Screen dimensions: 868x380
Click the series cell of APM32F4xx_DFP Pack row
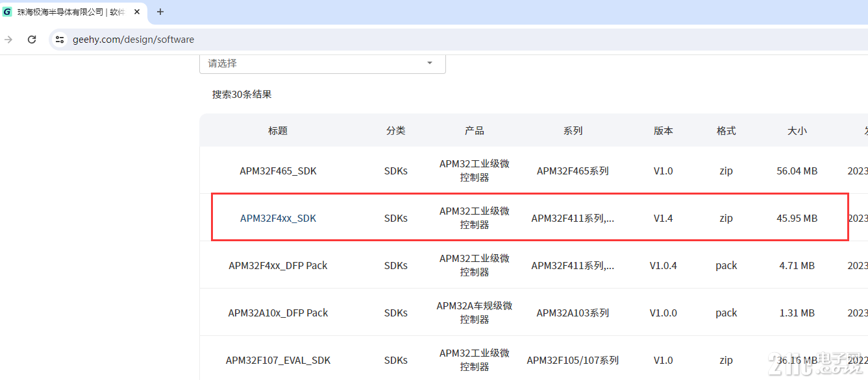[x=573, y=266]
